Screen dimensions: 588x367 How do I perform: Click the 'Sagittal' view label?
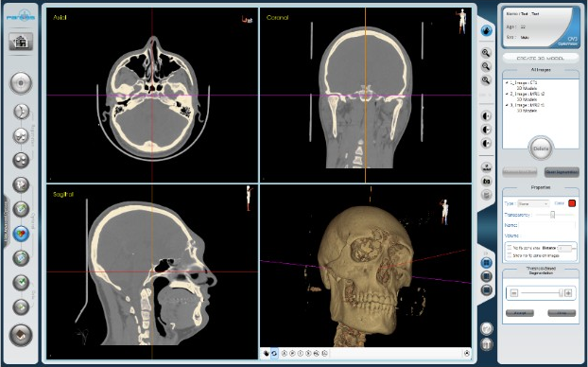63,195
